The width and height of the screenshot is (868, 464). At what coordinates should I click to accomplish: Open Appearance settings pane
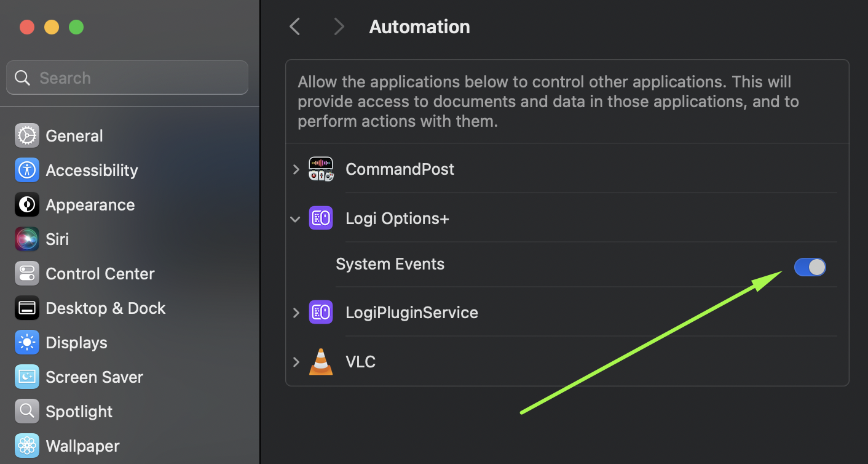pyautogui.click(x=90, y=205)
